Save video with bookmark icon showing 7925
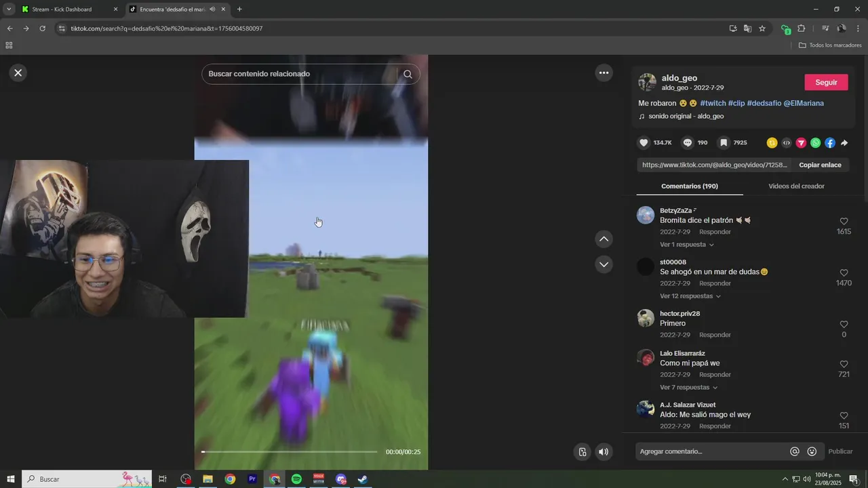Image resolution: width=868 pixels, height=488 pixels. pos(724,143)
